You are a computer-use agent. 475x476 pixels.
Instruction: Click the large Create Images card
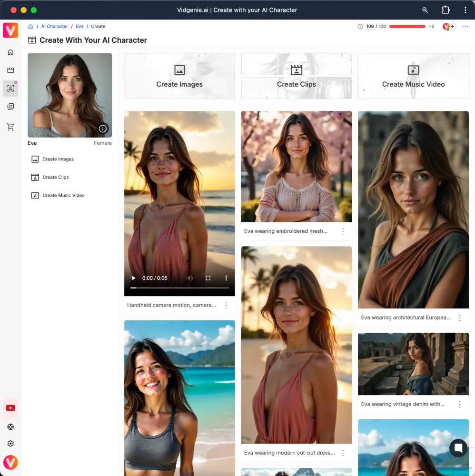[179, 76]
